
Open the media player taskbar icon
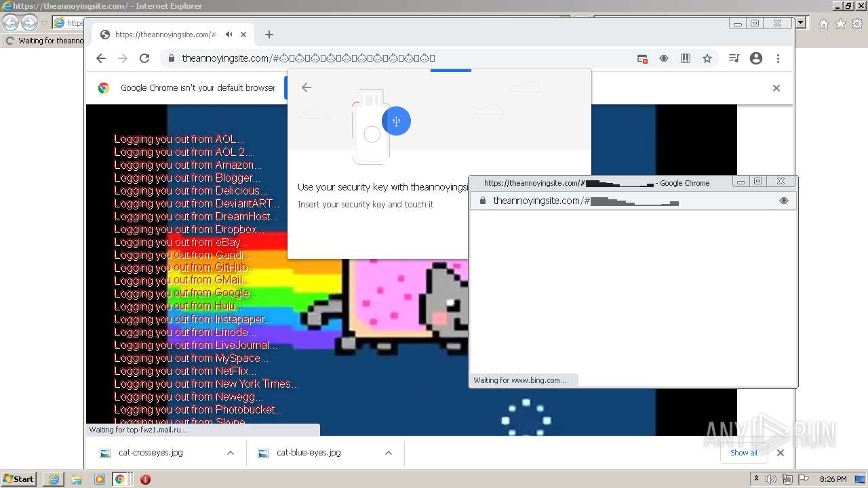click(99, 479)
